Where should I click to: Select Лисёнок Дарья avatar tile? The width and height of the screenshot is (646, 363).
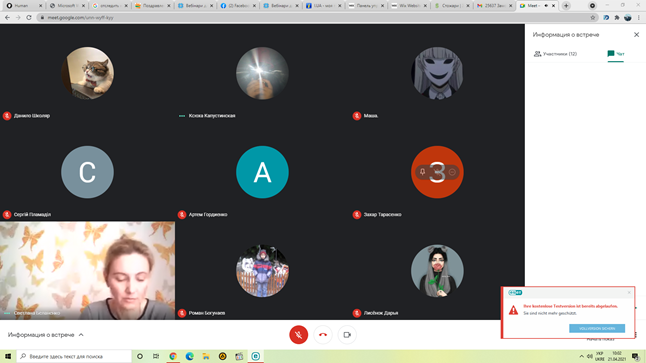pyautogui.click(x=437, y=271)
